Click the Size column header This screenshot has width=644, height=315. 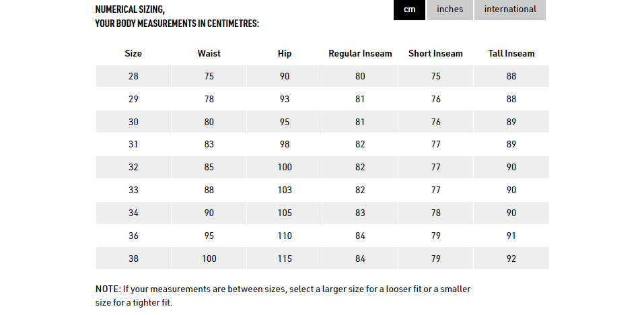(x=133, y=53)
